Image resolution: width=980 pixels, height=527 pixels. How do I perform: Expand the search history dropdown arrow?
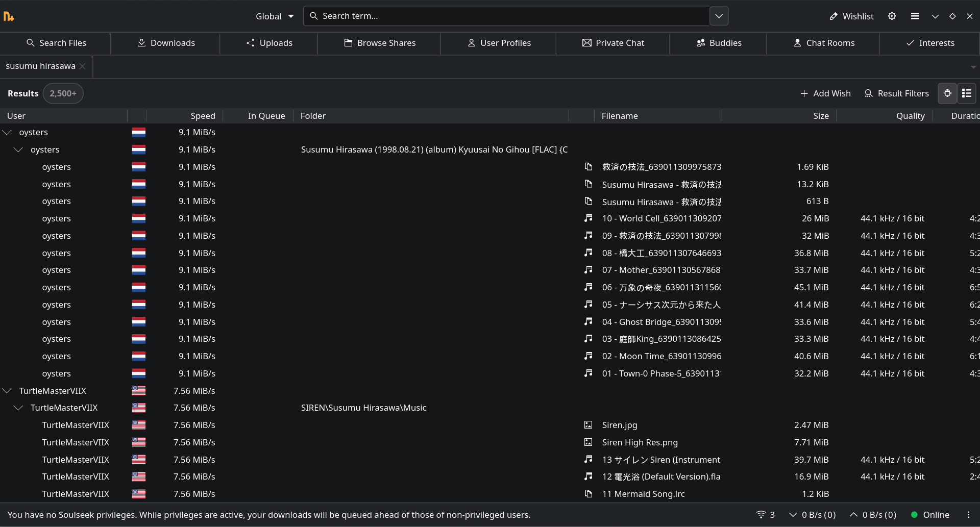(719, 16)
